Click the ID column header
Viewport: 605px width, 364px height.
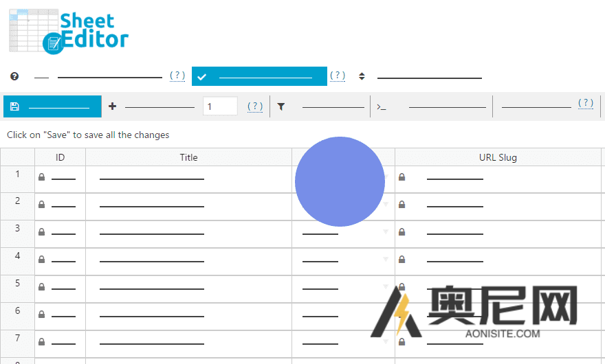(x=60, y=157)
